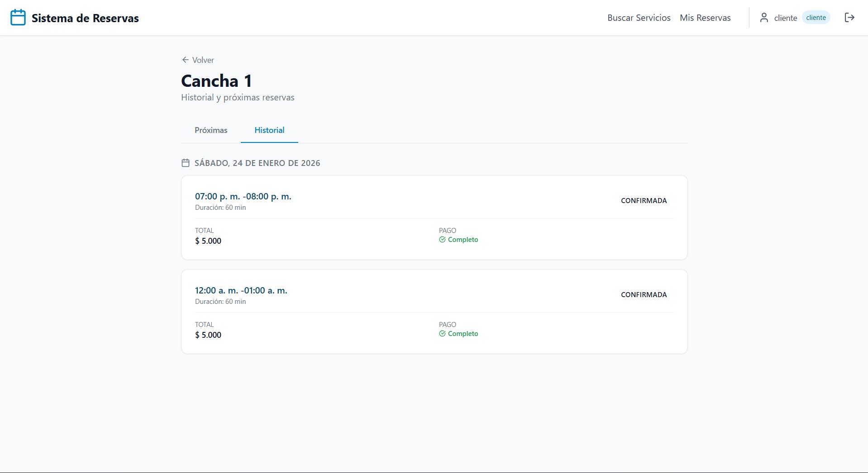This screenshot has height=473, width=868.
Task: Click green check icon in 12:00 a.m. reservation
Action: (x=442, y=334)
